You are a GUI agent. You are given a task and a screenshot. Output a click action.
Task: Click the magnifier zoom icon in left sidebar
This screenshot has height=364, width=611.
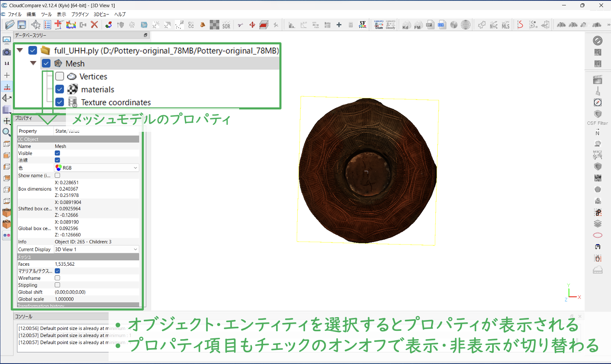coord(7,132)
